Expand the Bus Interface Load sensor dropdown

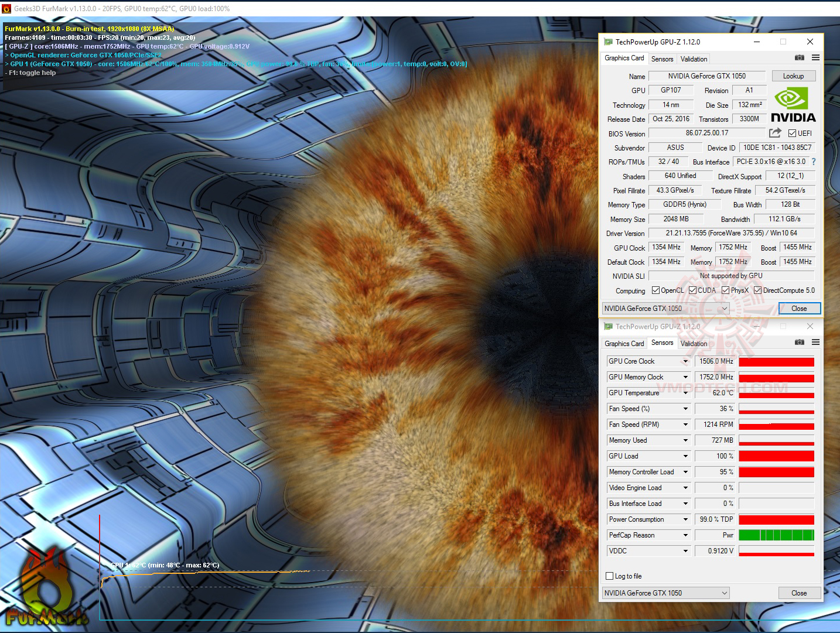click(x=685, y=504)
